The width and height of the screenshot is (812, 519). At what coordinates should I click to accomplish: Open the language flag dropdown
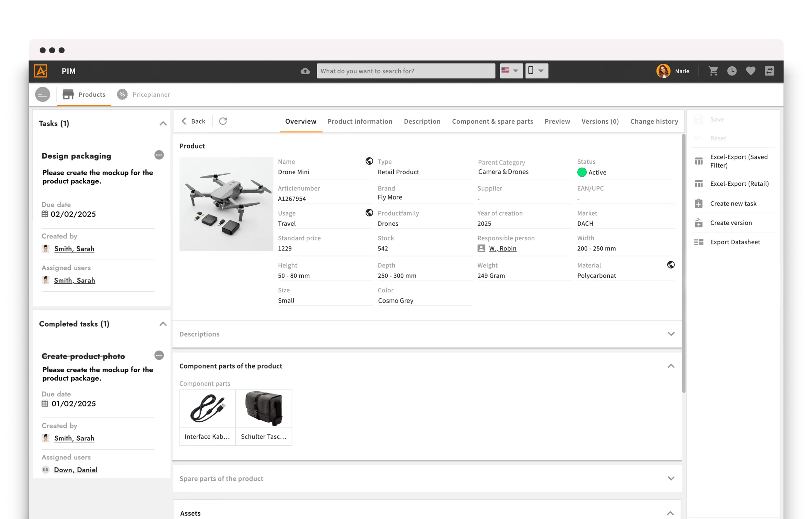pyautogui.click(x=511, y=71)
